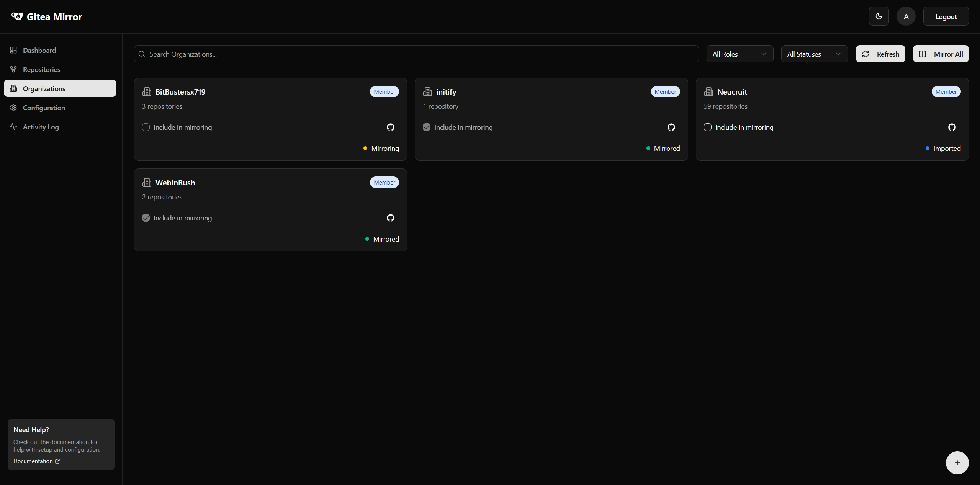Click the plus floating add button

click(x=957, y=463)
